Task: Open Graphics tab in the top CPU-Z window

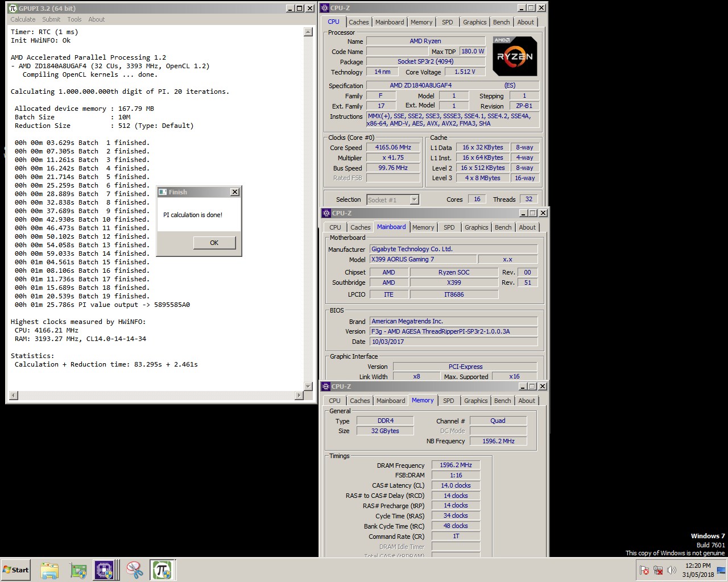Action: pos(475,22)
